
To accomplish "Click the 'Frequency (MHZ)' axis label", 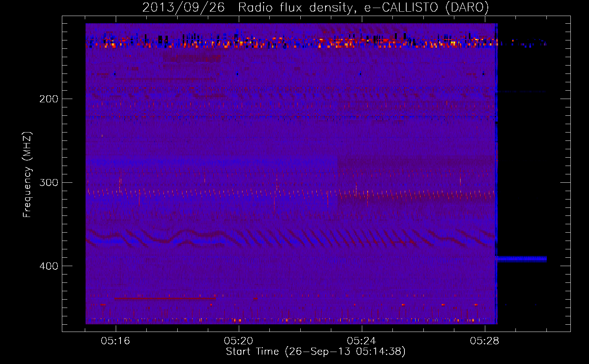I will pyautogui.click(x=27, y=175).
